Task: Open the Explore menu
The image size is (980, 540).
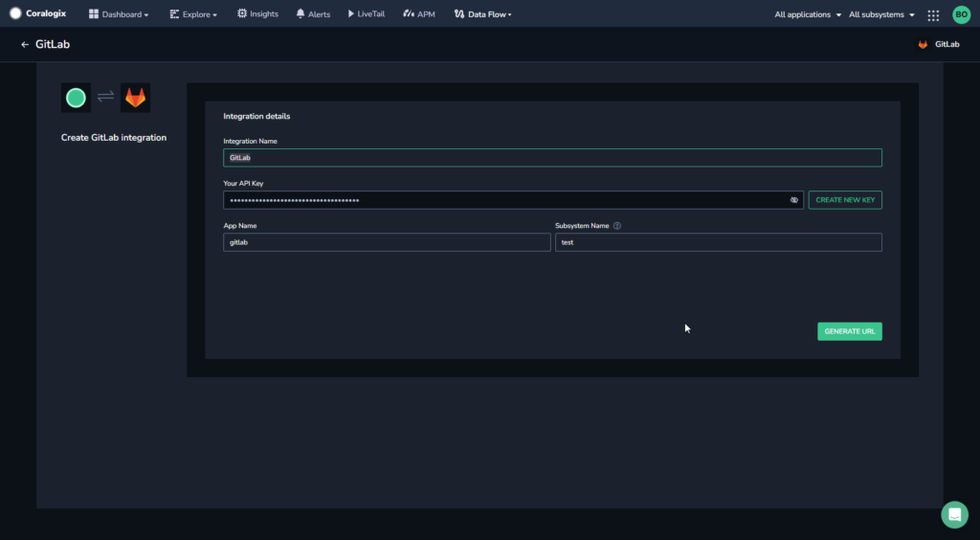Action: click(193, 13)
